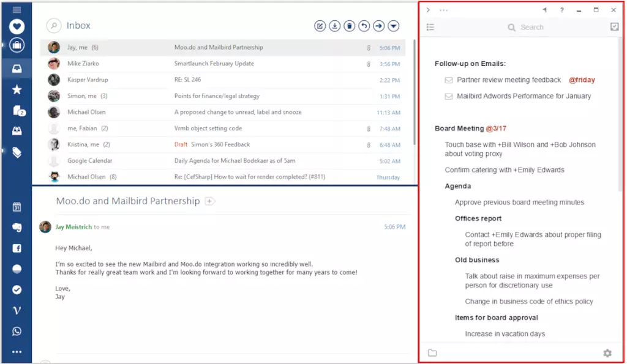This screenshot has height=364, width=627.
Task: Open the V-shaped app icon in sidebar
Action: coord(17,310)
